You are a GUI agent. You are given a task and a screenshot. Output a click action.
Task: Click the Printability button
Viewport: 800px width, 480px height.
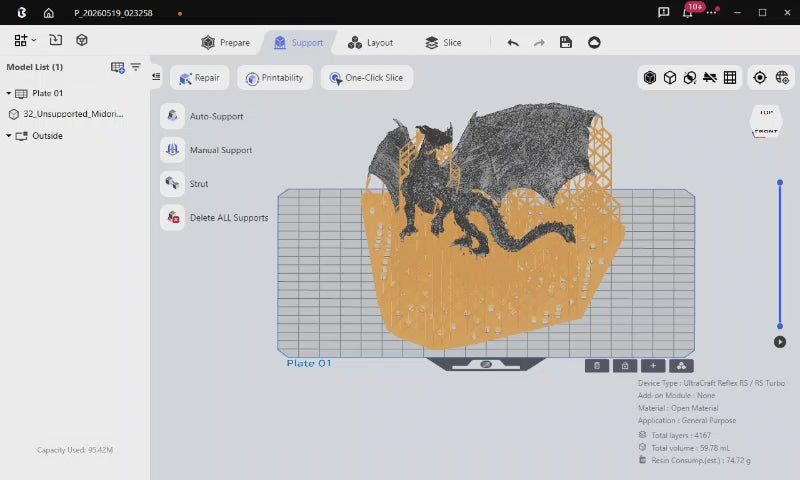[274, 78]
